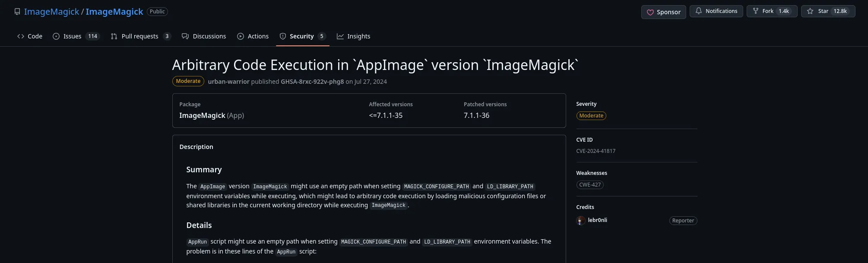Click LD_LIBRARY_PATH code in Summary

(510, 187)
